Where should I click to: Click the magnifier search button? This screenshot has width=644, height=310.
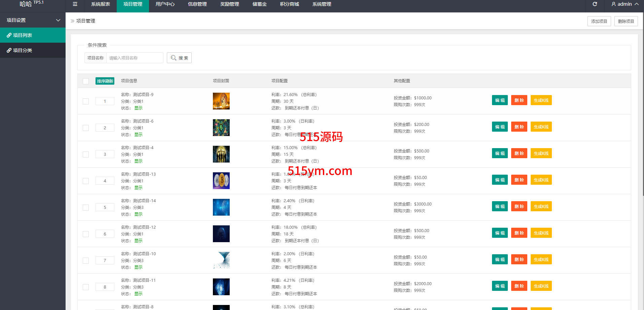[x=179, y=58]
